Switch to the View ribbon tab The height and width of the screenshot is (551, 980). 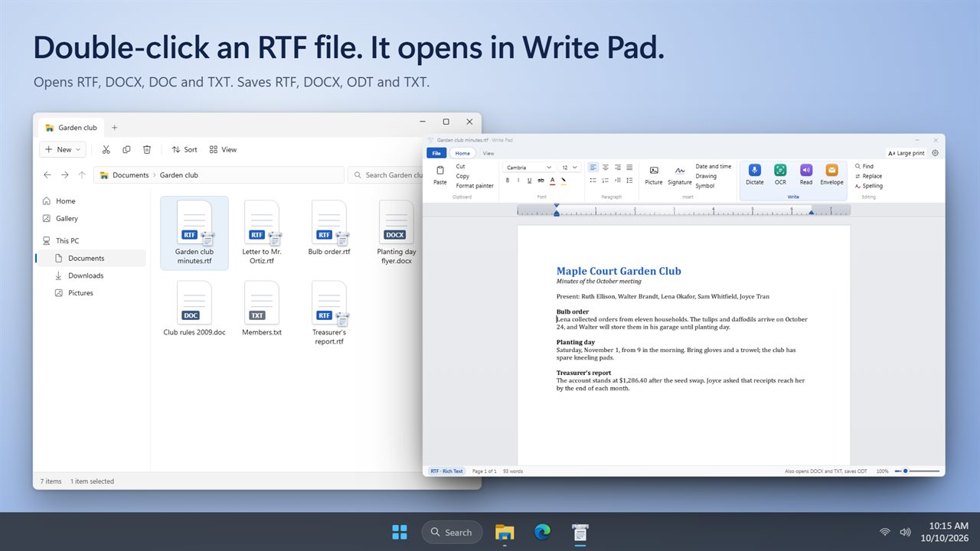tap(488, 153)
